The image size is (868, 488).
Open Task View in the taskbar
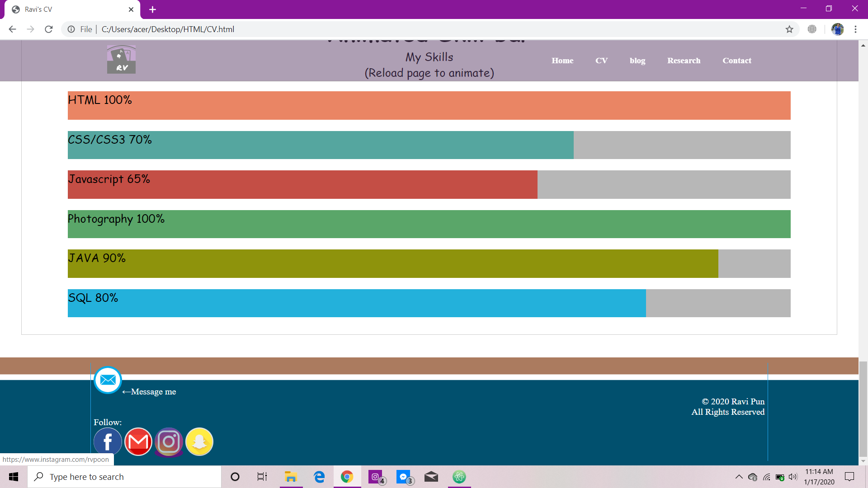click(262, 477)
